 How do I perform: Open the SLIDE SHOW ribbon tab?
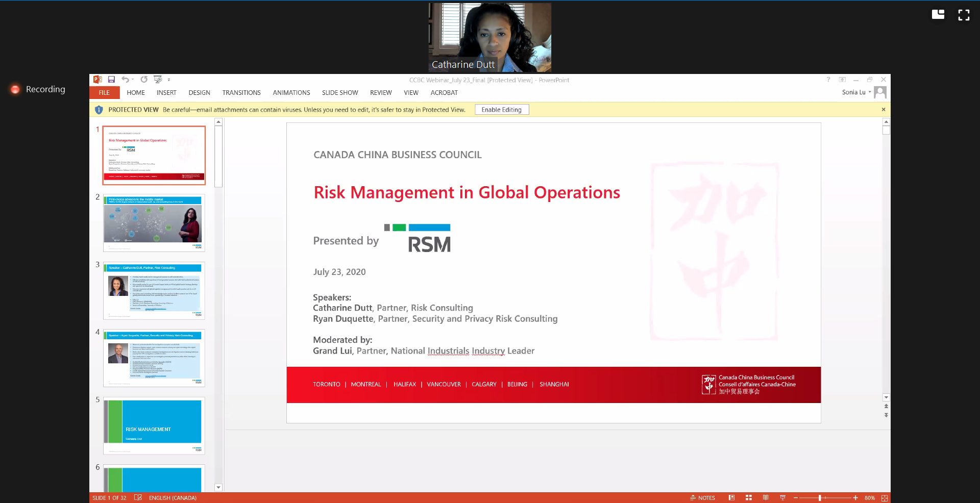click(340, 93)
